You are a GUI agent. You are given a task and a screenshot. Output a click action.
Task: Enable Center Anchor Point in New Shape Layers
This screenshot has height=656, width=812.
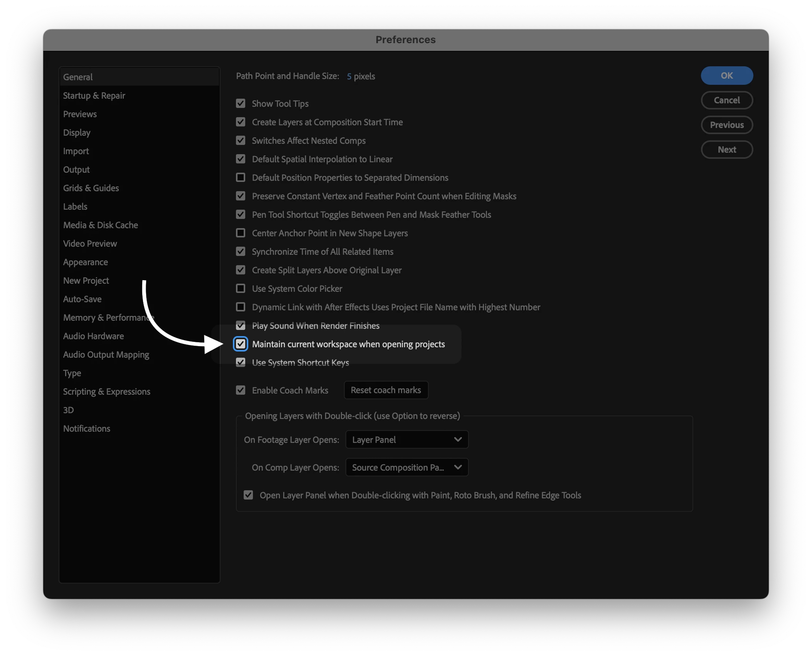[x=241, y=233]
